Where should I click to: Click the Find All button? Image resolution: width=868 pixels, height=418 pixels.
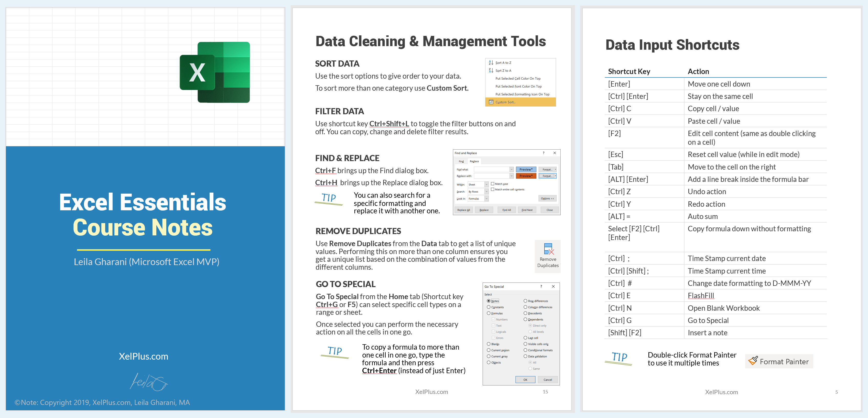tap(507, 210)
